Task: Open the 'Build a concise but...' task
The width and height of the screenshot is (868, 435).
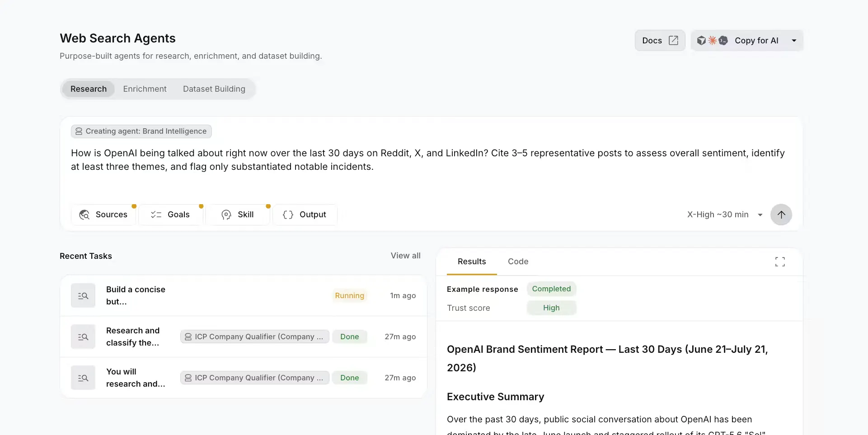Action: [244, 295]
